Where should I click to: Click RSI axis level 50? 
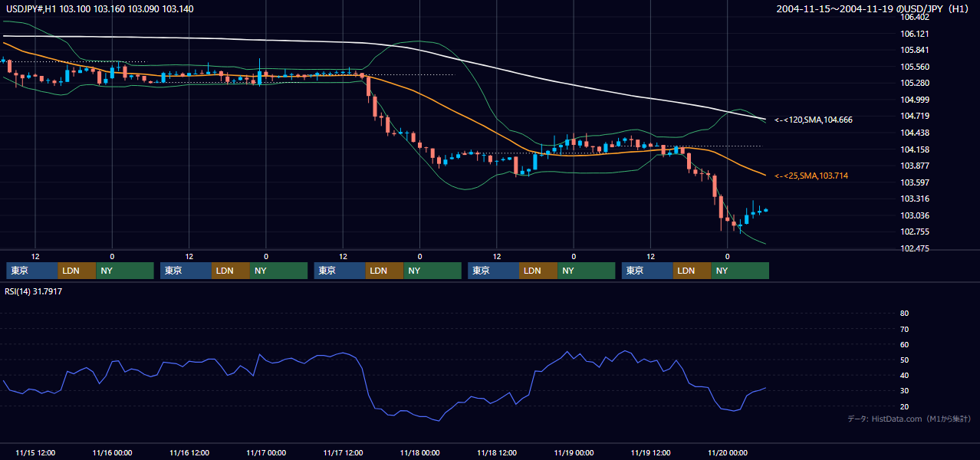[x=904, y=360]
